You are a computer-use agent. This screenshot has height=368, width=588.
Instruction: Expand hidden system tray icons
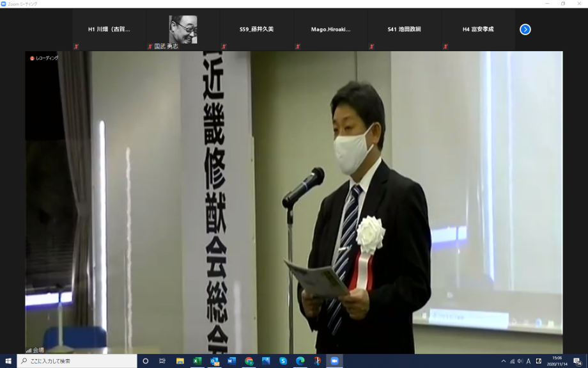point(503,361)
